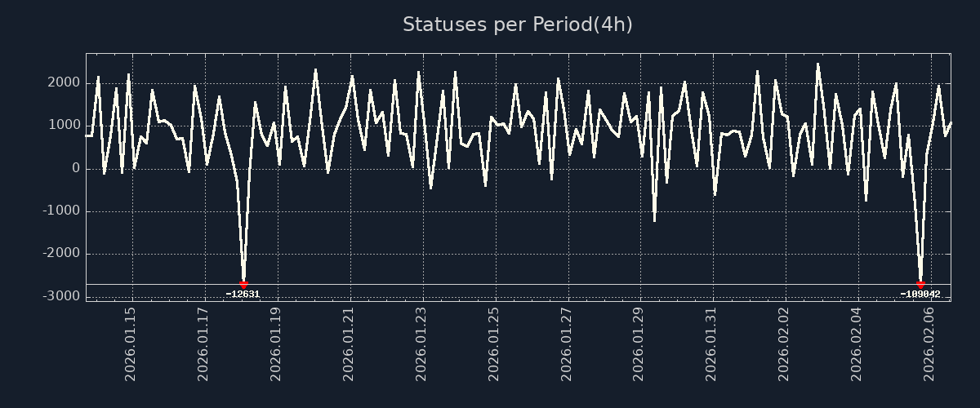Click the 2026.01.19 date tick label
980x408 pixels.
[x=276, y=344]
